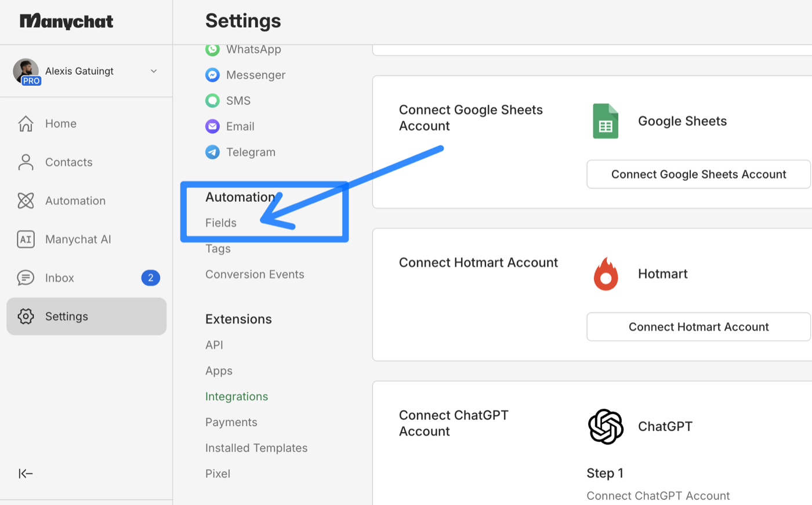Click 'Connect ChatGPT Account' card title
The height and width of the screenshot is (505, 812).
pos(454,423)
